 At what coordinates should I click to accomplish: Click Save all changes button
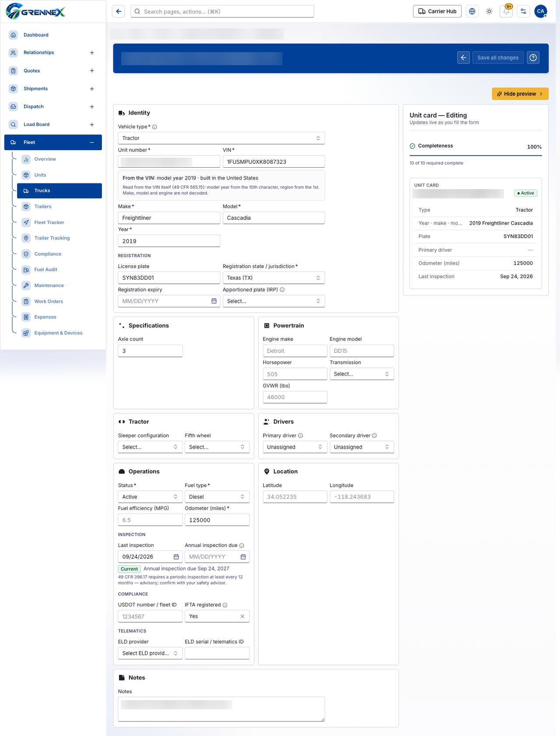point(498,58)
